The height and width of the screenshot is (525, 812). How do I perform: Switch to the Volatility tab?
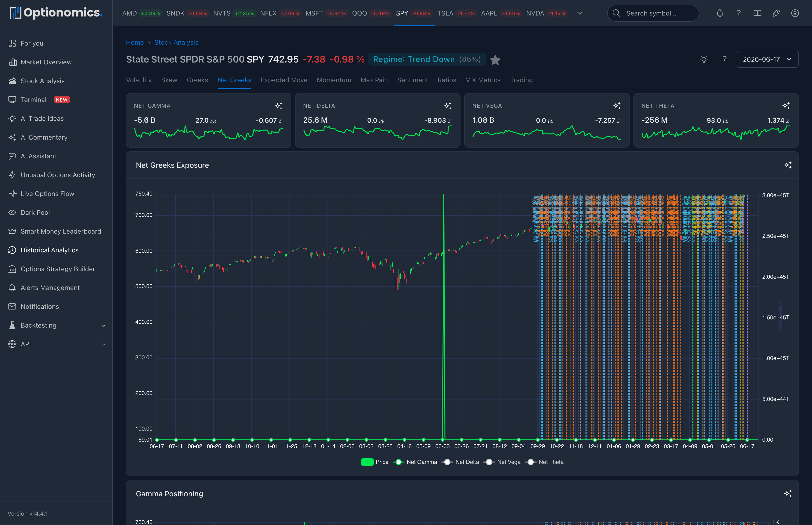pos(139,80)
